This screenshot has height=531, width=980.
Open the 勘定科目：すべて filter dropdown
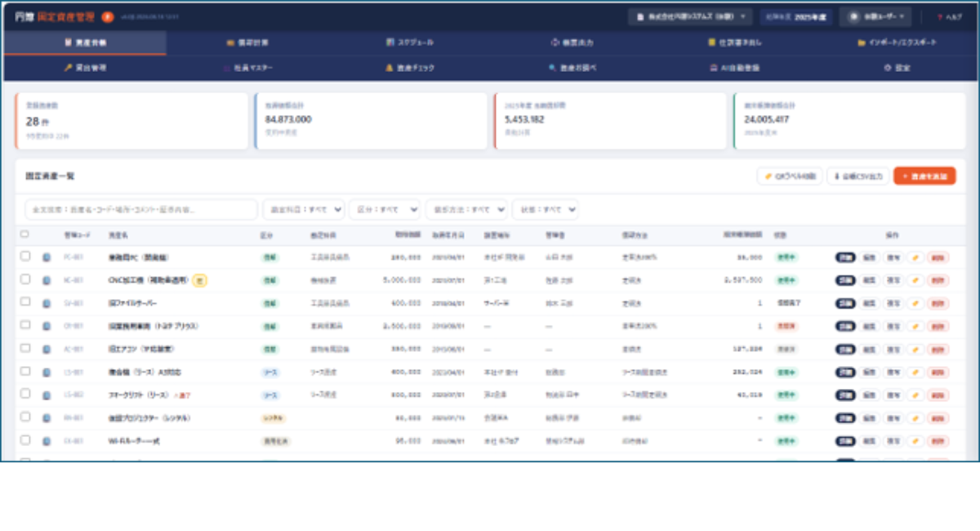[304, 210]
